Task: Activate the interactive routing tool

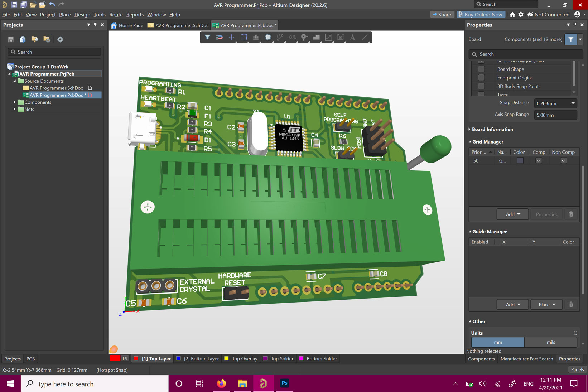Action: [280, 37]
